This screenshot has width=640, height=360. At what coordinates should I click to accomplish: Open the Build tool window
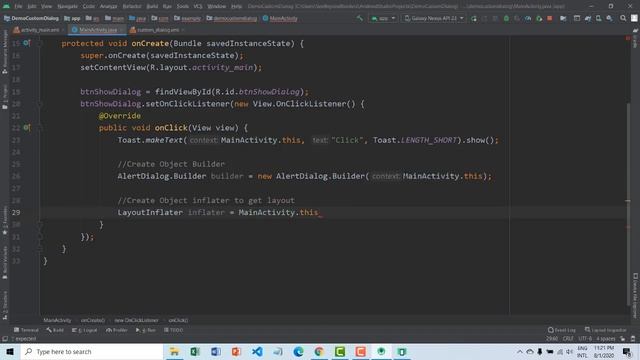55,330
